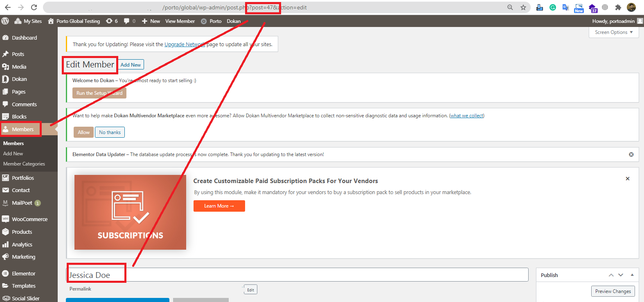Open the browser extensions puzzle icon
This screenshot has width=644, height=302.
coord(618,7)
